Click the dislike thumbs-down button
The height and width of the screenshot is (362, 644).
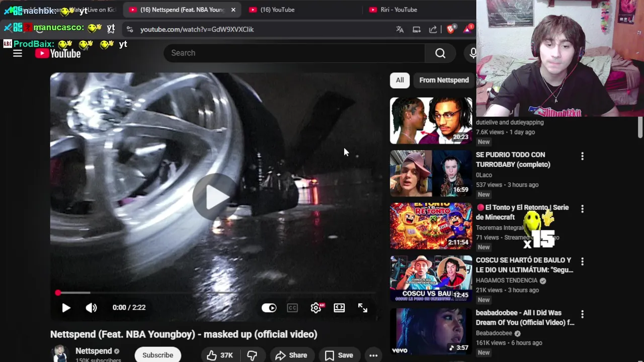click(252, 355)
